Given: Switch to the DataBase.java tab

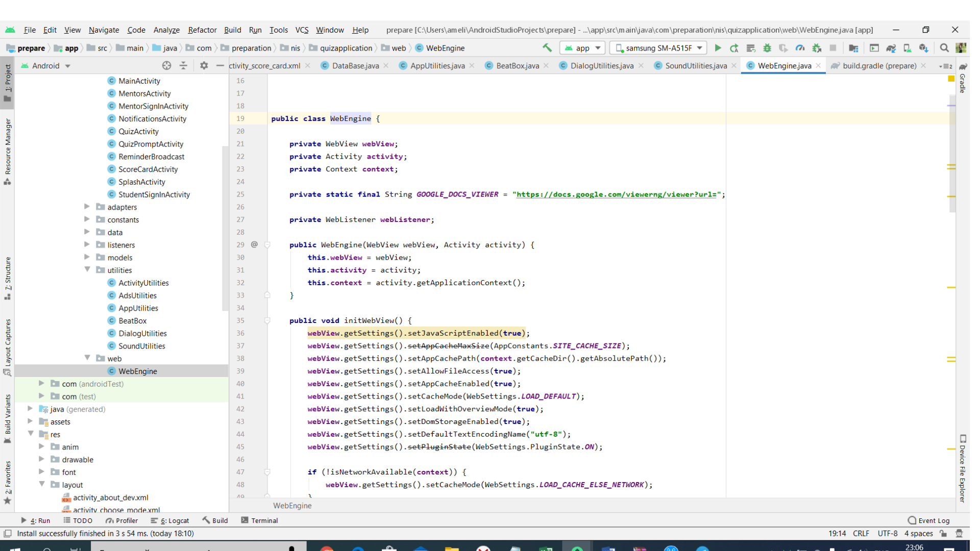Looking at the screenshot, I should click(x=355, y=65).
